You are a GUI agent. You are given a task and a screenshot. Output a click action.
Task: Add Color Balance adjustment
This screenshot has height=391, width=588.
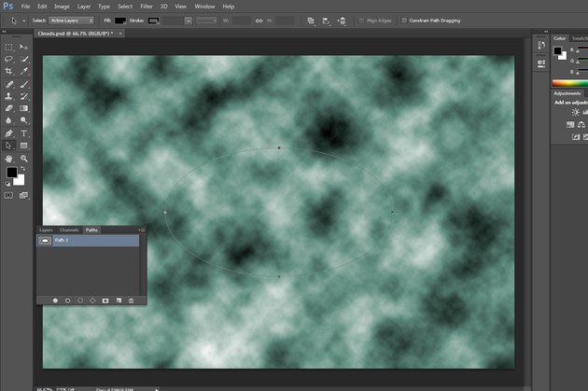[581, 125]
